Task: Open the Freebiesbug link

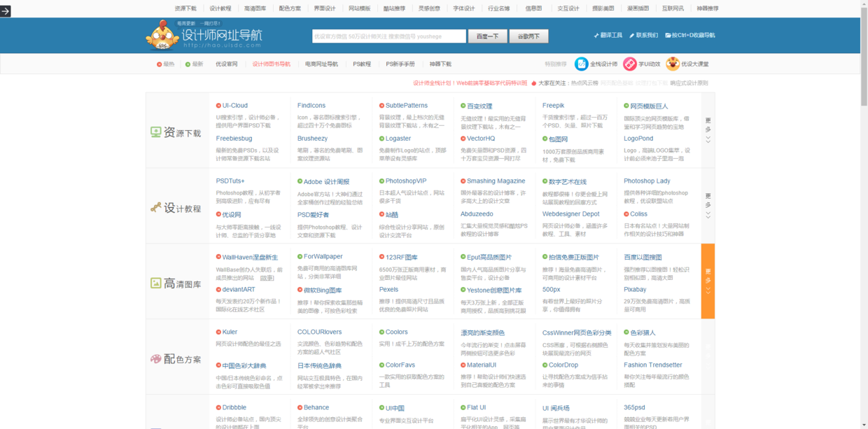Action: pos(234,139)
